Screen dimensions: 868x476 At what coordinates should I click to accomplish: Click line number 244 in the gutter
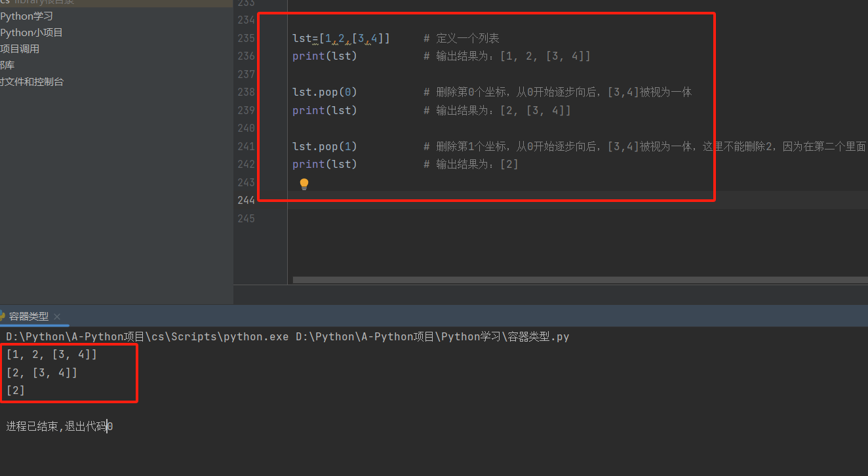click(246, 200)
